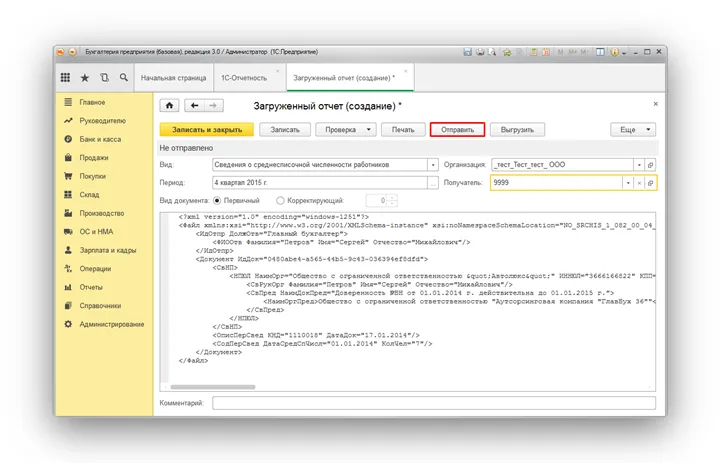Go back with the left arrow button

[194, 105]
